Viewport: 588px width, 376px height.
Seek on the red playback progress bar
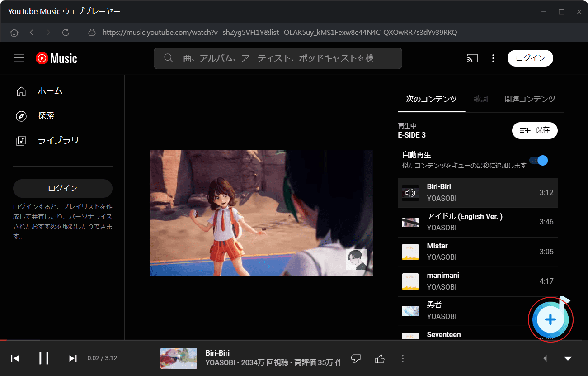point(294,340)
